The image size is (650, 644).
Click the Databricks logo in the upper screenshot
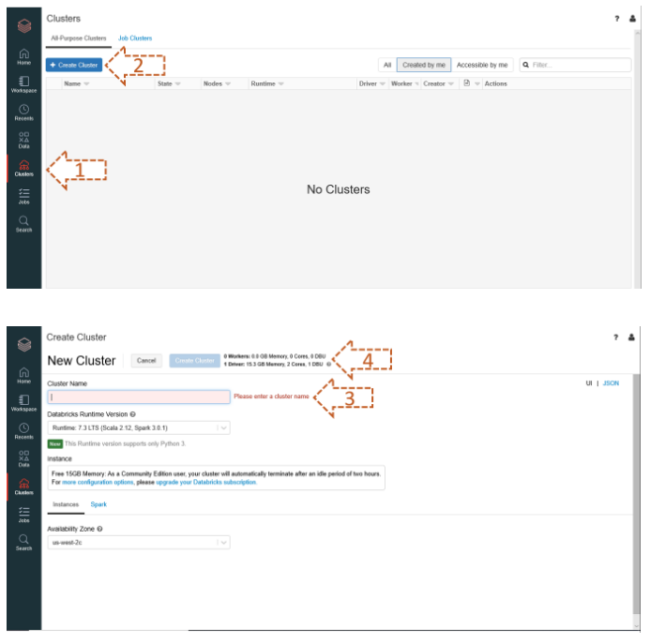click(24, 25)
